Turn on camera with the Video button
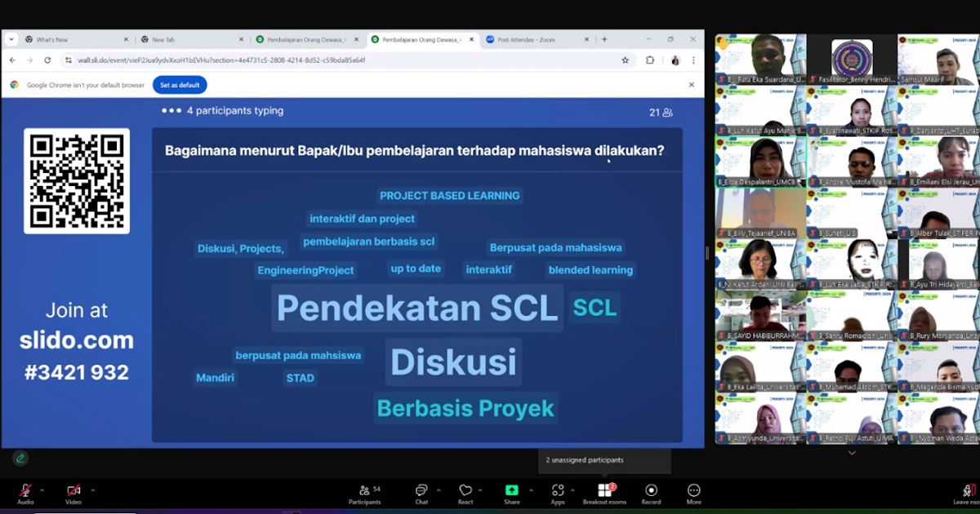The image size is (980, 514). tap(73, 490)
